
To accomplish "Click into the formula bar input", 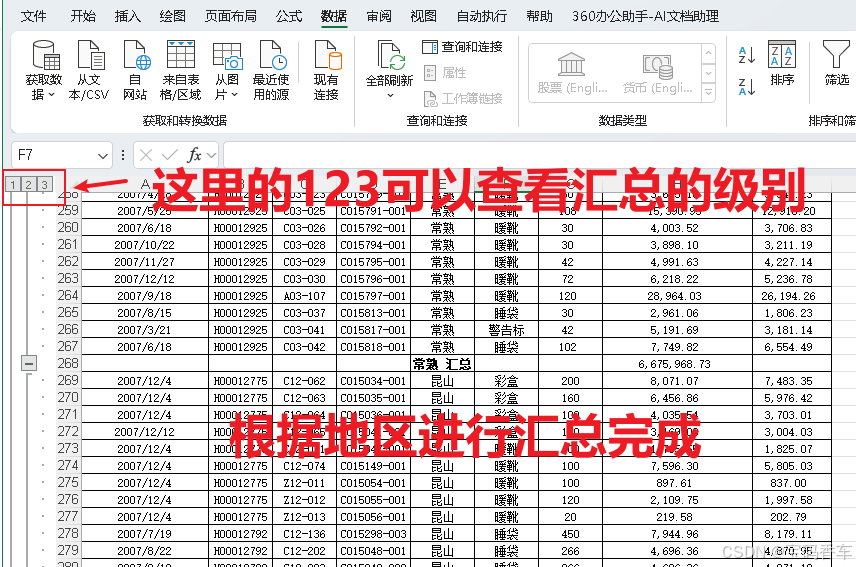I will [x=540, y=156].
